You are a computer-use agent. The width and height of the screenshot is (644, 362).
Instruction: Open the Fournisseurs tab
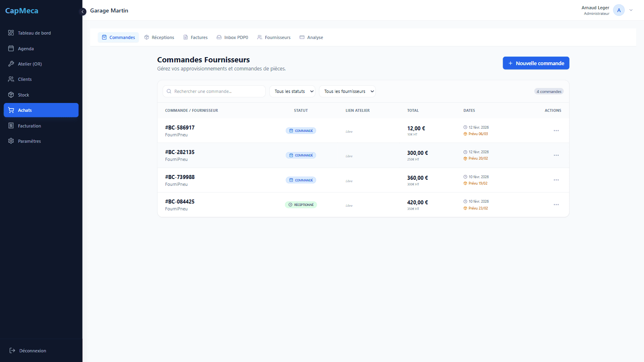274,37
